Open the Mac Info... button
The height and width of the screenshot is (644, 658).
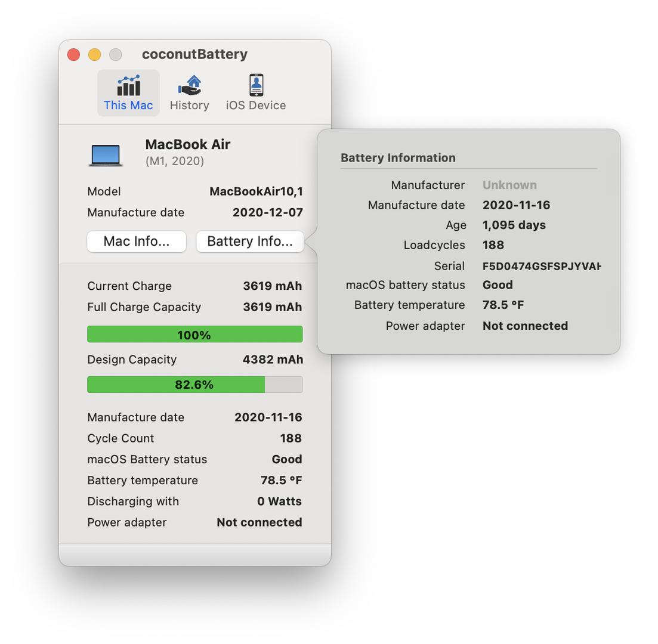pos(137,241)
